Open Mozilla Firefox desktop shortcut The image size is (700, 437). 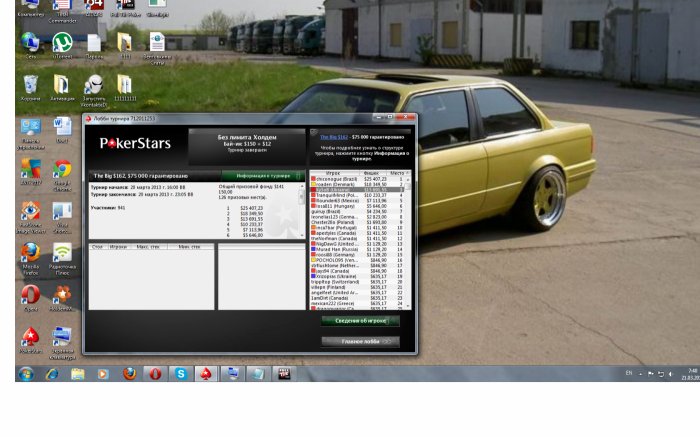click(30, 252)
